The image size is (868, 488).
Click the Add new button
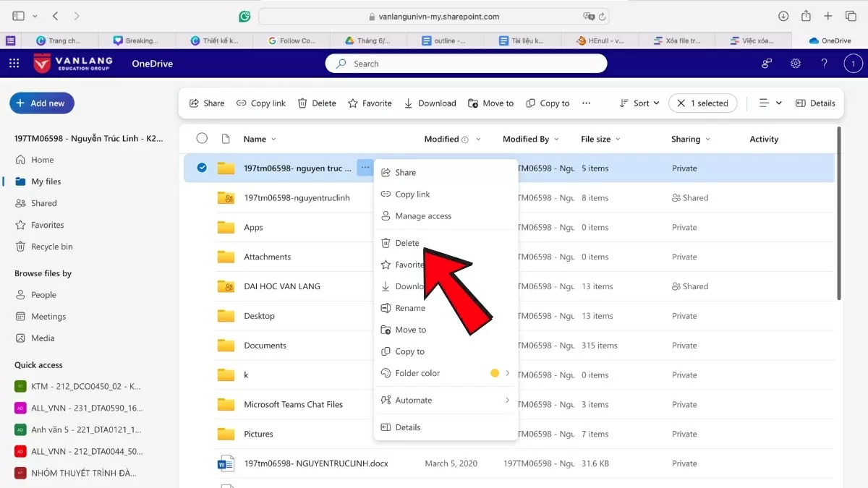pyautogui.click(x=41, y=103)
